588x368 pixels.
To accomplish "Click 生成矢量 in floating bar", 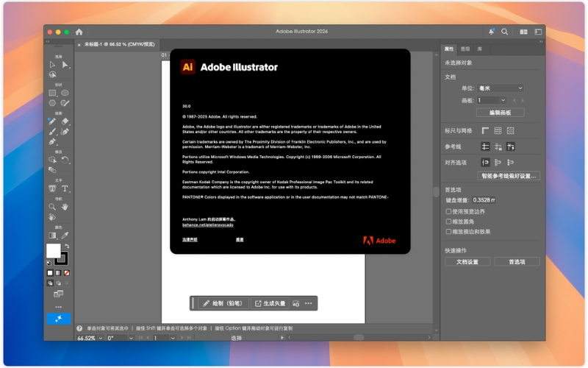I will coord(270,303).
